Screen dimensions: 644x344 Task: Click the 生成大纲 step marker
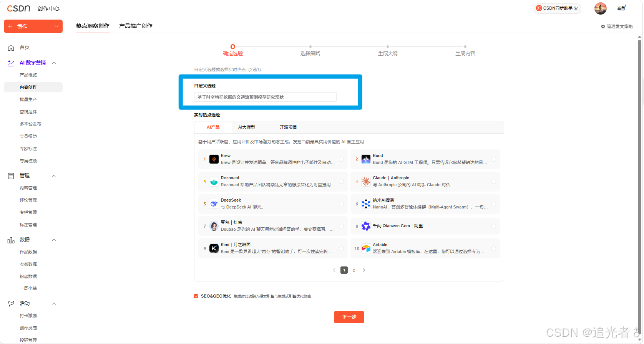pos(388,47)
